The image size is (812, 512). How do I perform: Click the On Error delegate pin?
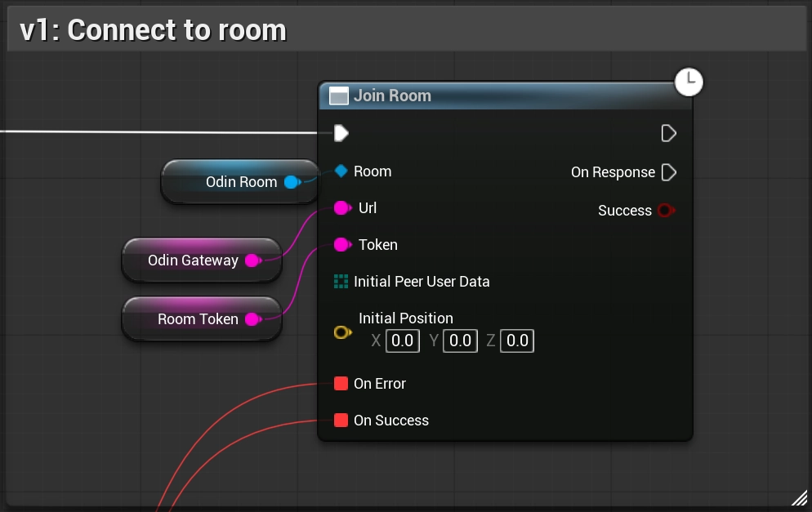click(341, 383)
